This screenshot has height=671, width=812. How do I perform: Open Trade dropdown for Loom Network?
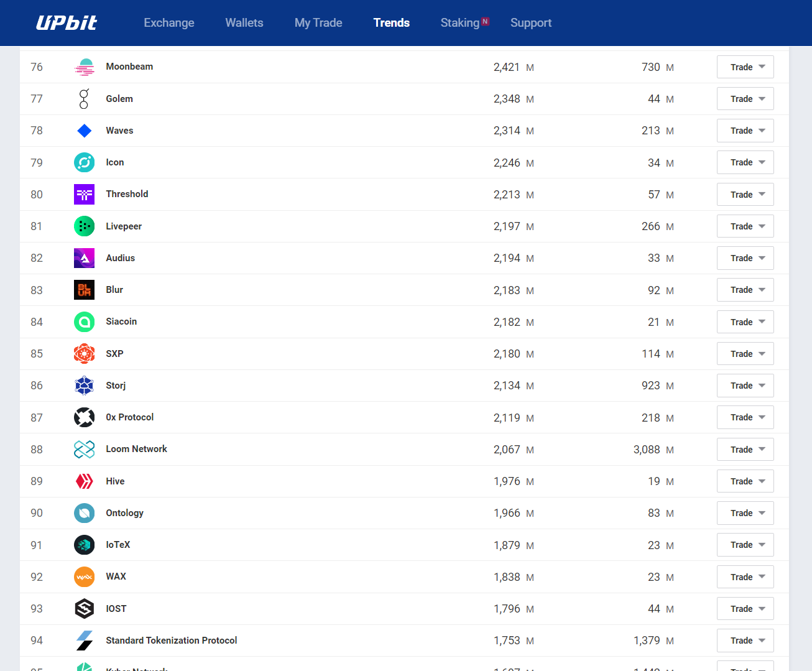745,450
